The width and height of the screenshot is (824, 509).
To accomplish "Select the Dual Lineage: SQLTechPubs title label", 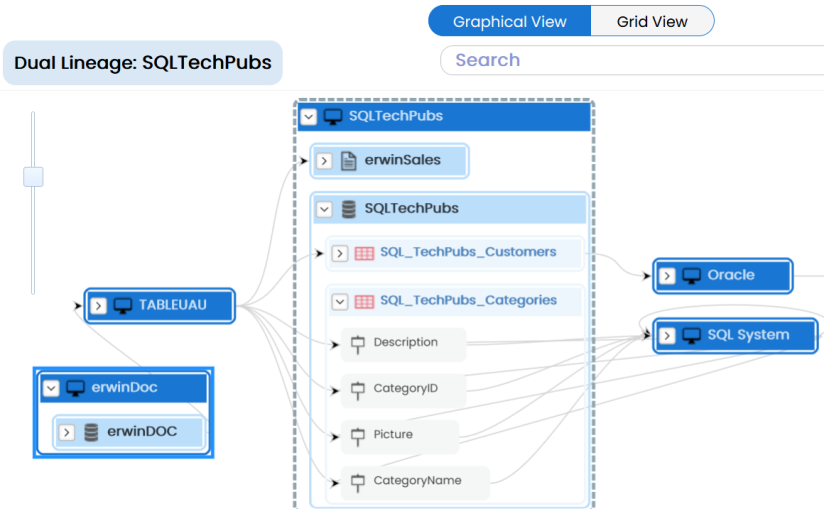I will point(143,63).
